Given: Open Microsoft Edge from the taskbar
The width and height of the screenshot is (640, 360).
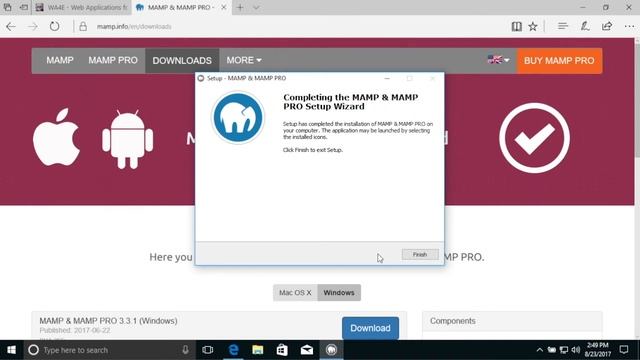Looking at the screenshot, I should (233, 350).
